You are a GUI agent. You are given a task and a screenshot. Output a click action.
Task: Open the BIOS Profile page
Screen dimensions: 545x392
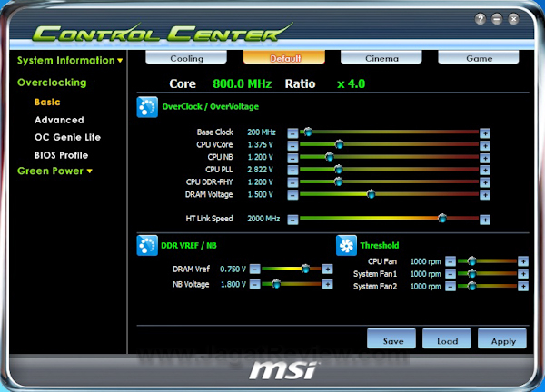click(61, 155)
